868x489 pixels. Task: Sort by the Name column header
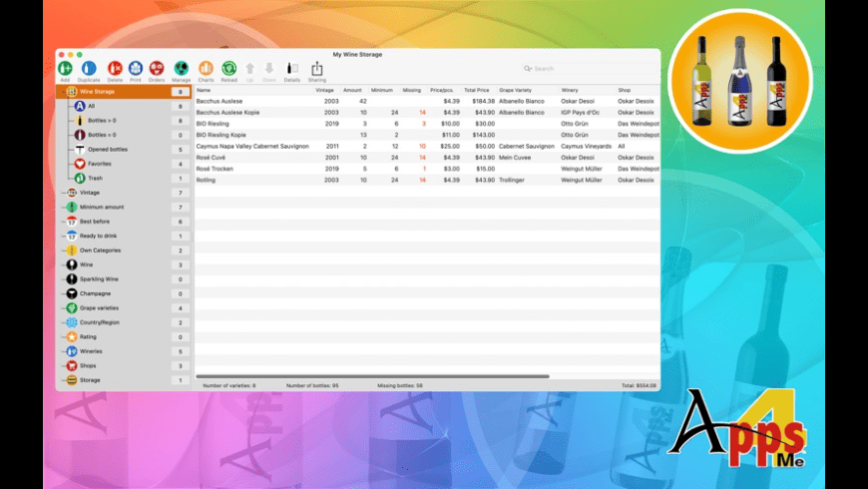coord(204,90)
